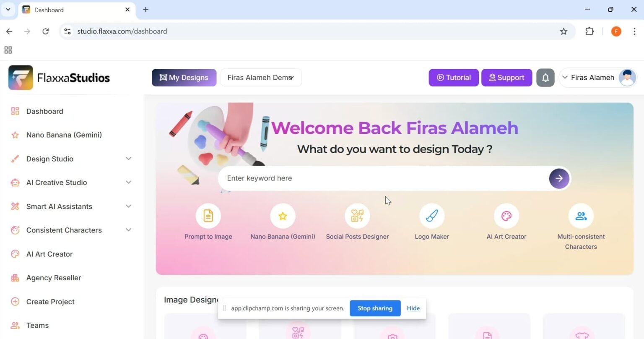Open the Prompt to Image shortcut icon
The width and height of the screenshot is (644, 339).
(x=208, y=216)
